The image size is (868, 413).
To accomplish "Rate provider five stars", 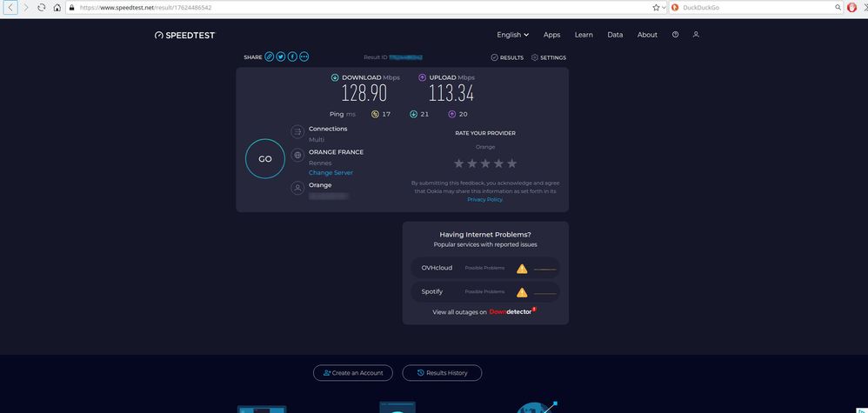I will click(x=512, y=163).
